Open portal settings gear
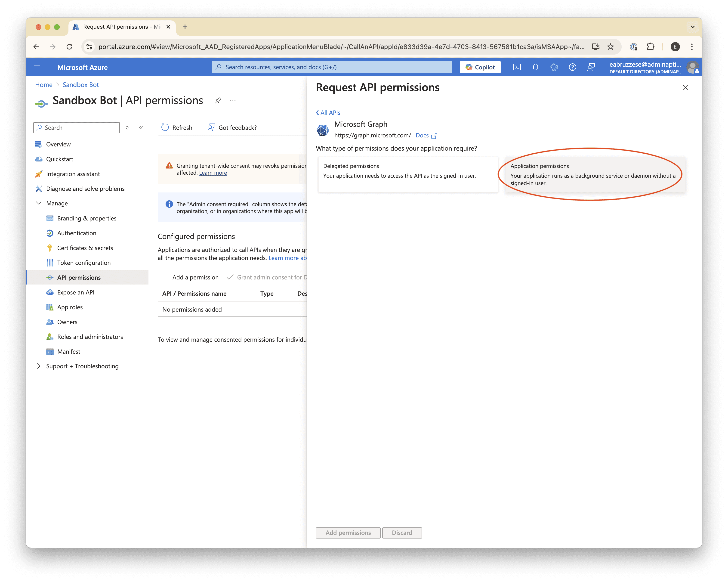 tap(554, 67)
